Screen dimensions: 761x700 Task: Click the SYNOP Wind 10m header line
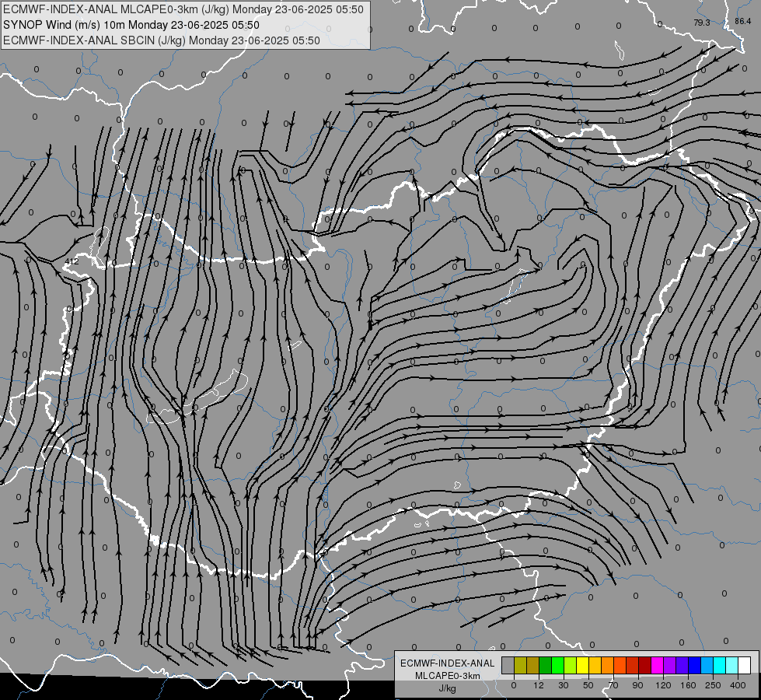point(131,25)
